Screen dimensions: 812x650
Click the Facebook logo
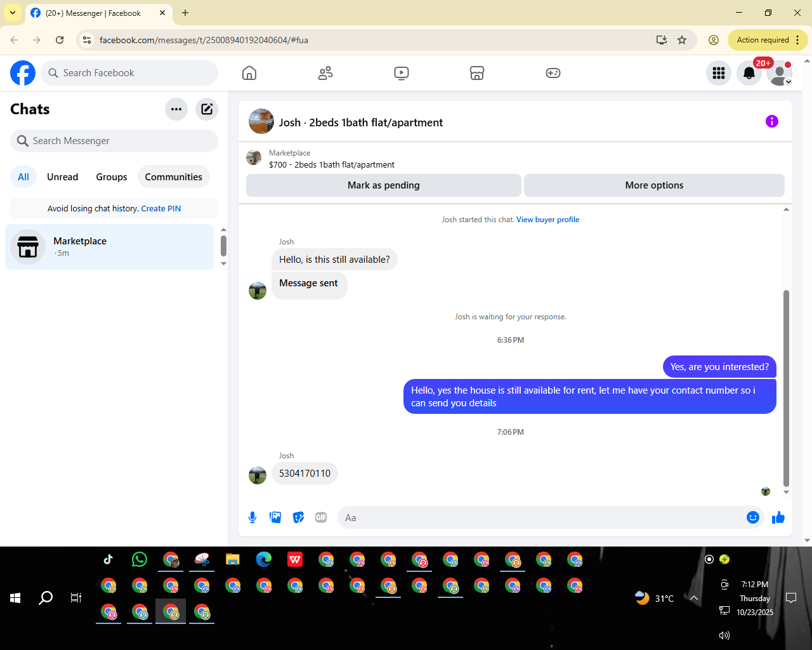[x=23, y=73]
